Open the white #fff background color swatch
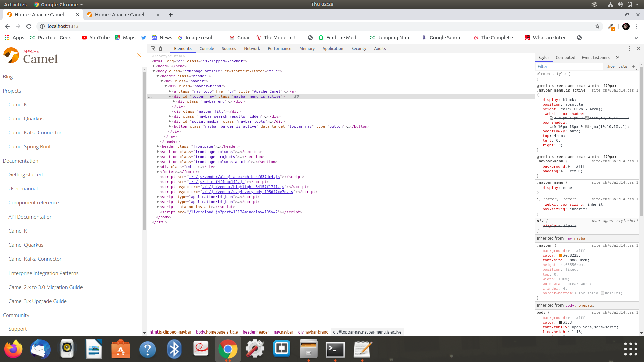Screen dimensions: 644x362 [574, 166]
